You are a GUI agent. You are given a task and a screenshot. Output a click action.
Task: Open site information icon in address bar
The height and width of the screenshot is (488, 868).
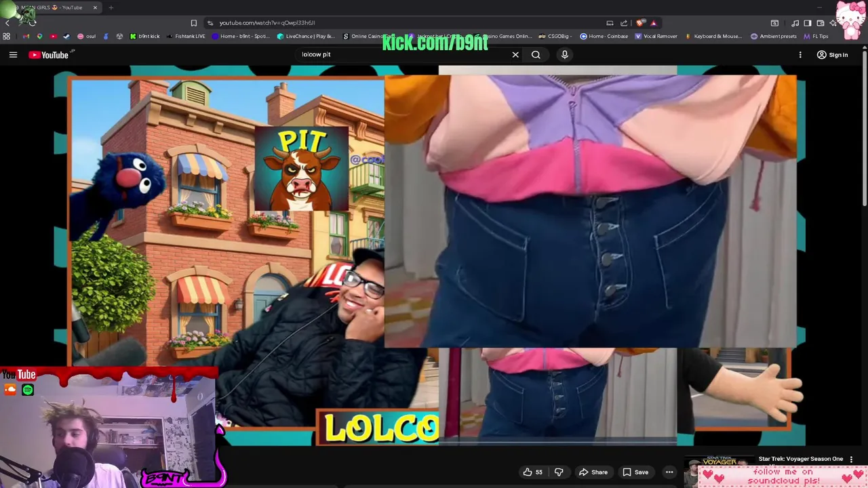[x=210, y=23]
